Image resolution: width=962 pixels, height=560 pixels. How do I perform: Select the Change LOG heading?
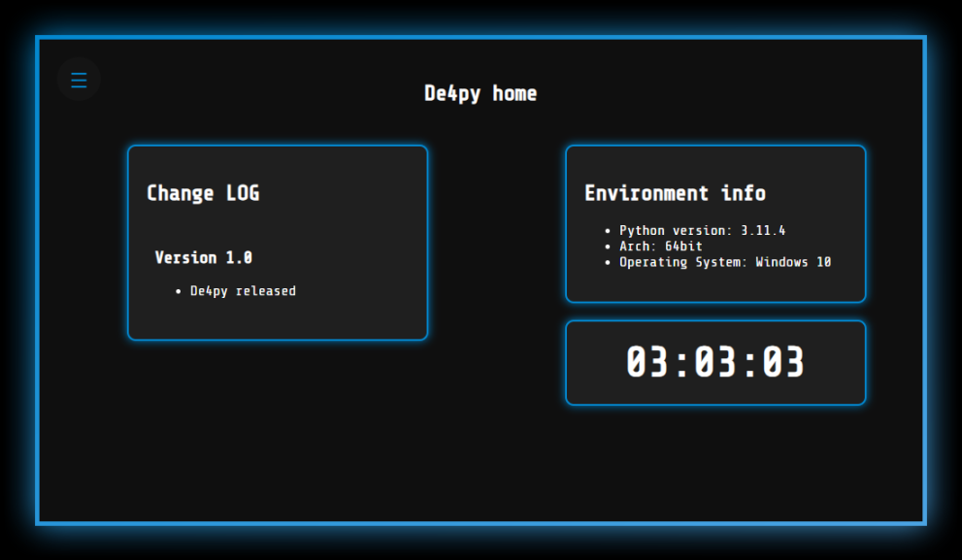click(x=203, y=193)
